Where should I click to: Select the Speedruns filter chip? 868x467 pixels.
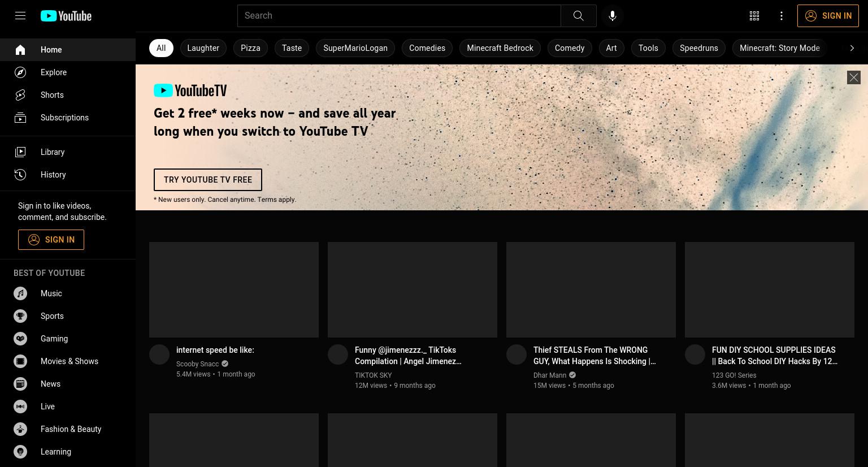[x=699, y=48]
